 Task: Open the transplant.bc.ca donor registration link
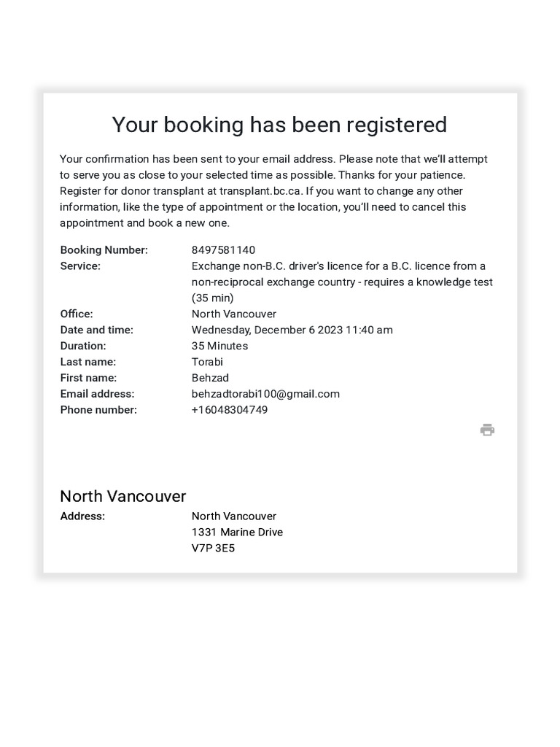[x=260, y=191]
